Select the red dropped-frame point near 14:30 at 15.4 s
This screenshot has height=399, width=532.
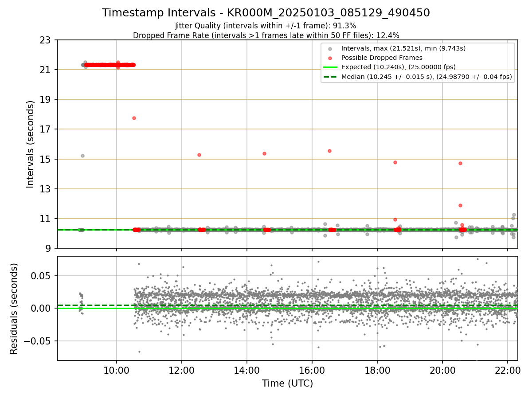point(264,153)
